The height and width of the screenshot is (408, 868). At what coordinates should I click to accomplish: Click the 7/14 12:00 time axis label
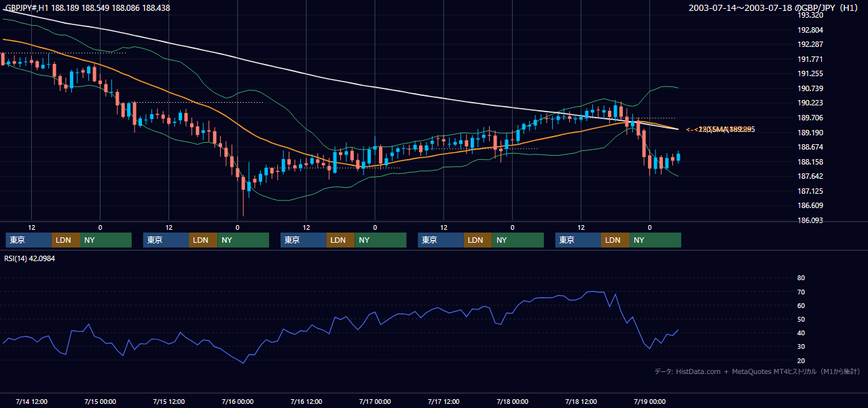coord(31,401)
